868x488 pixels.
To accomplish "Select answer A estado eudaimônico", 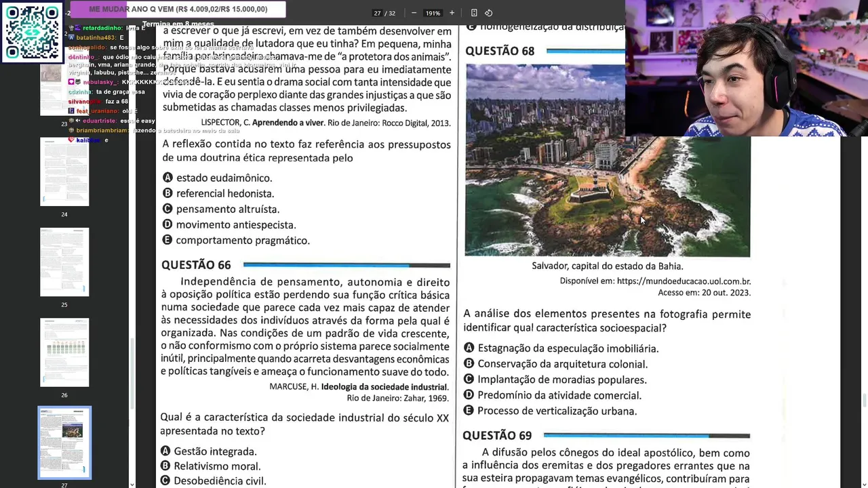I will (x=217, y=178).
